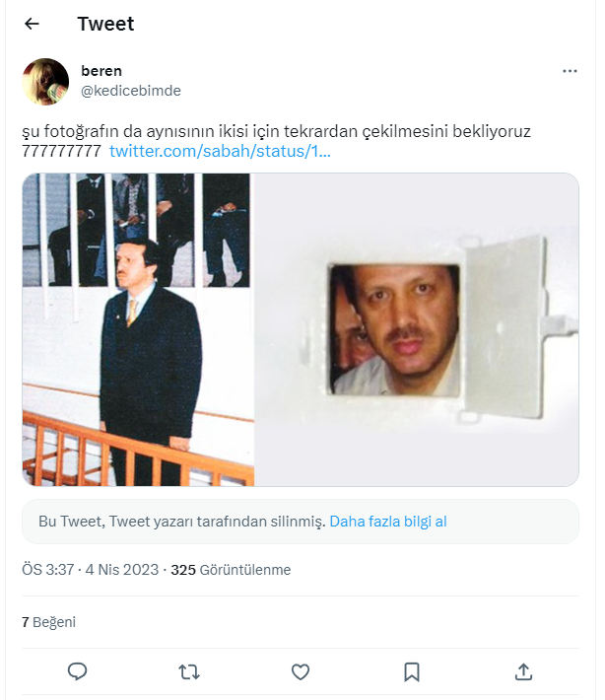Open the @kedicebimde handle link
Screen dimensions: 605x700
pyautogui.click(x=130, y=91)
